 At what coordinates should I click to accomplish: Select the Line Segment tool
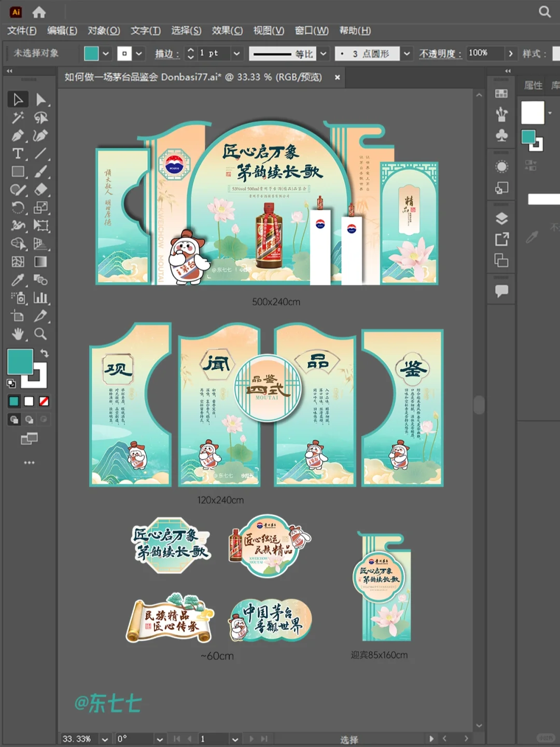pyautogui.click(x=40, y=154)
